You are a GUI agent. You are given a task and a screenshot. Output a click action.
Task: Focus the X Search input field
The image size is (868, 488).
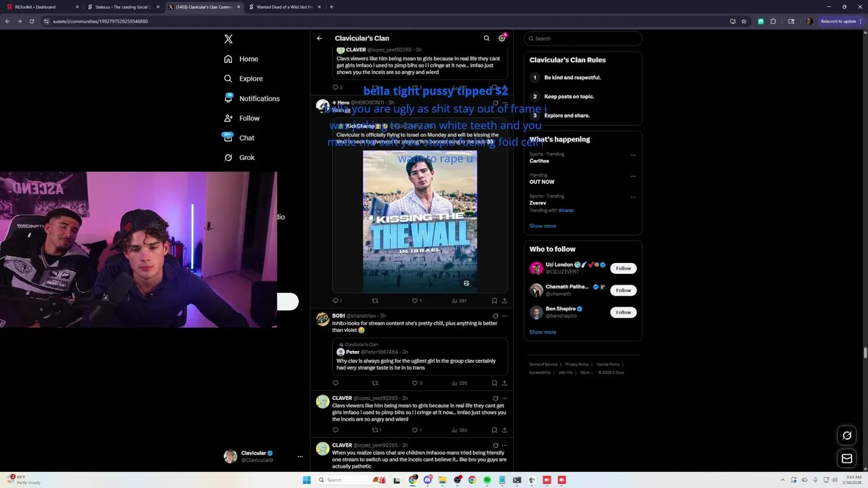pyautogui.click(x=583, y=39)
